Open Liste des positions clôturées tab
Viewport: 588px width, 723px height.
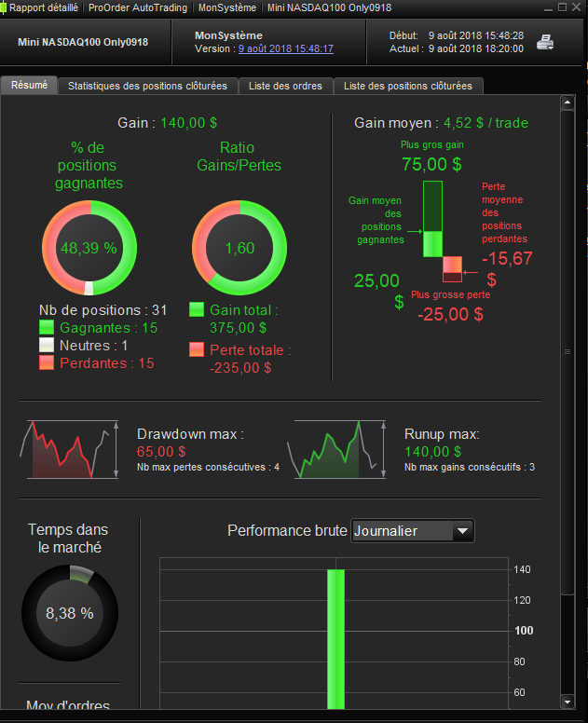(x=408, y=87)
